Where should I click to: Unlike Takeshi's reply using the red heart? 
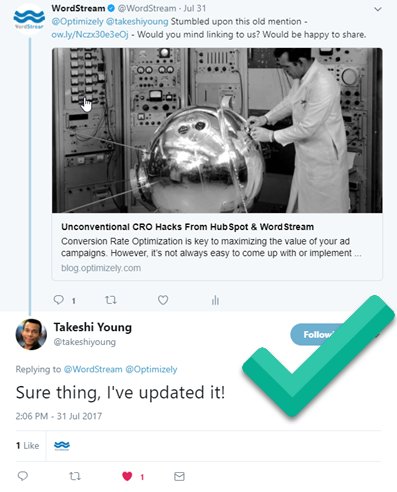click(127, 476)
